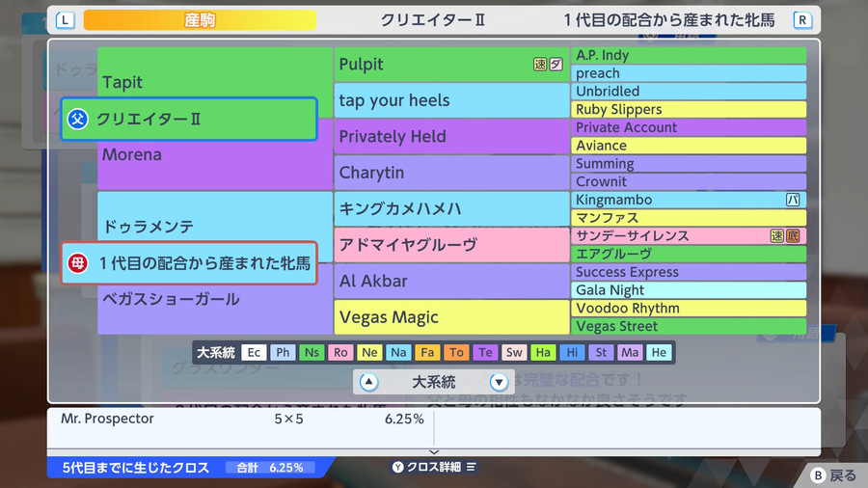This screenshot has height=488, width=868.
Task: Click the 戻る back button
Action: click(x=833, y=475)
